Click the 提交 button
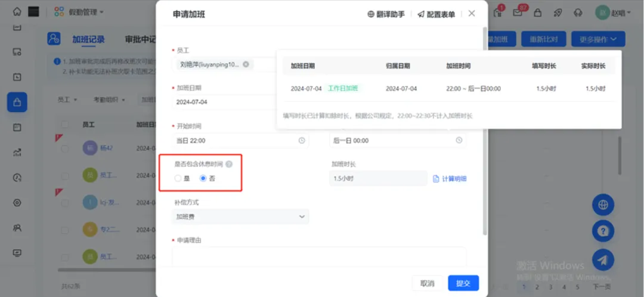 [x=463, y=283]
